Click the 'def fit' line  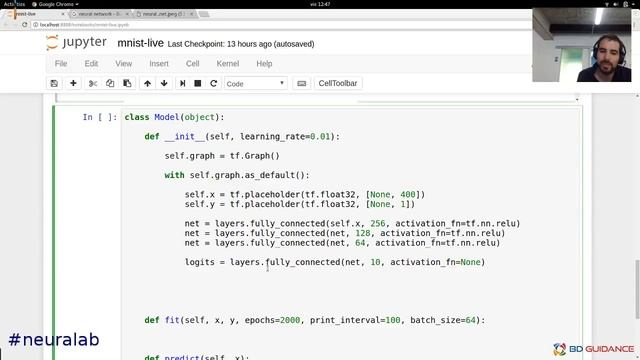click(x=315, y=320)
